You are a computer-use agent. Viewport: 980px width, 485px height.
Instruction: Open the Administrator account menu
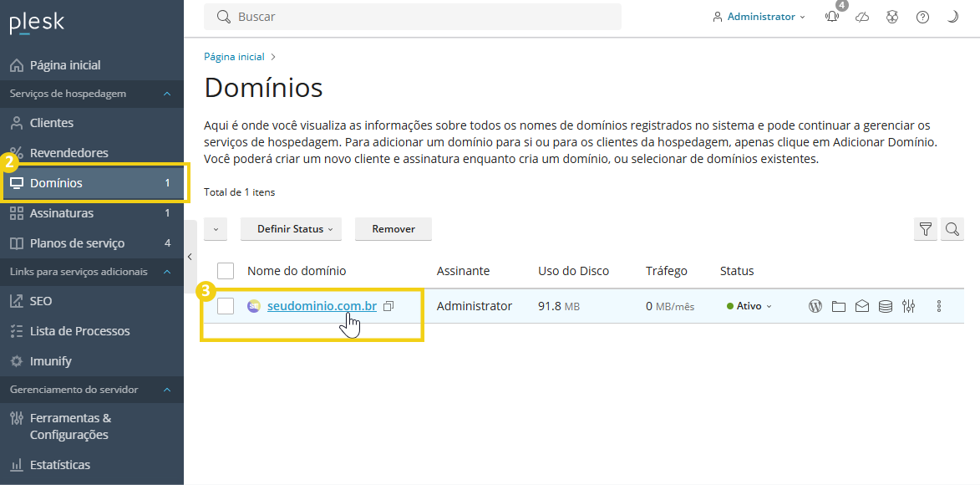click(x=759, y=17)
